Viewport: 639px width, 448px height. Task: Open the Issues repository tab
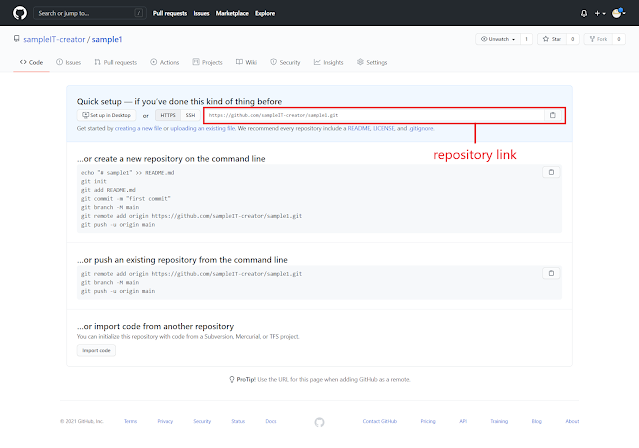68,62
